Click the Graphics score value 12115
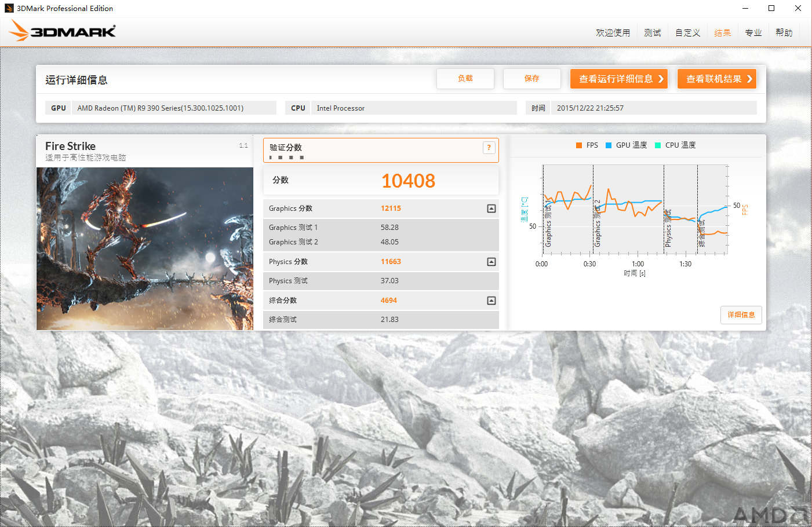 coord(391,208)
